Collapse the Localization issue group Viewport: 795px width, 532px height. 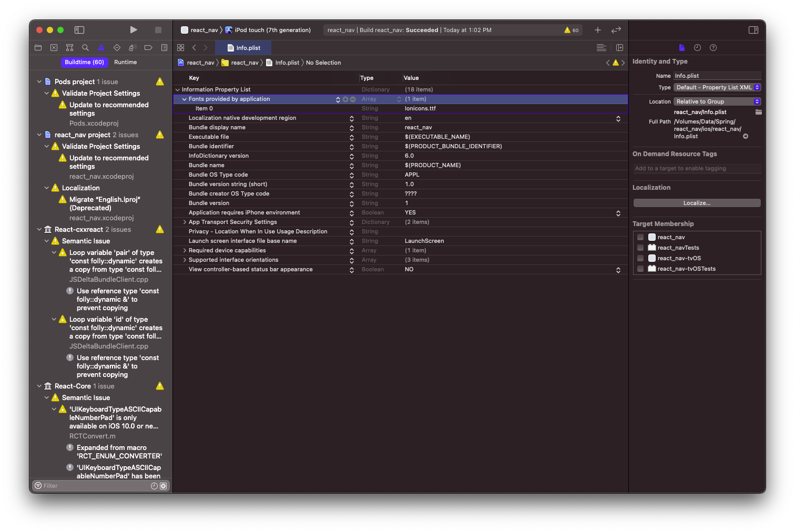[47, 188]
